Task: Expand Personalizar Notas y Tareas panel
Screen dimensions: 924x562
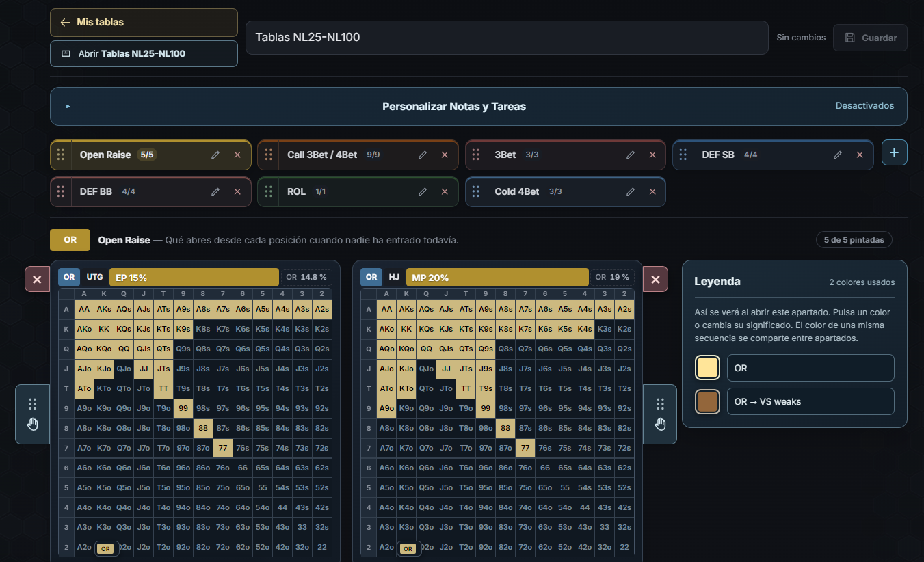Action: 479,106
